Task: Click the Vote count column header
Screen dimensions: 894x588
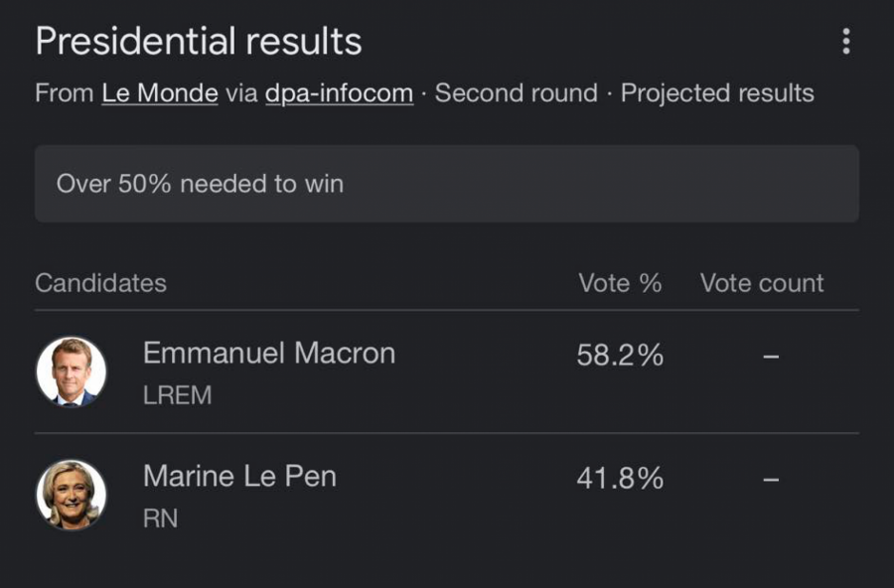Action: coord(762,283)
